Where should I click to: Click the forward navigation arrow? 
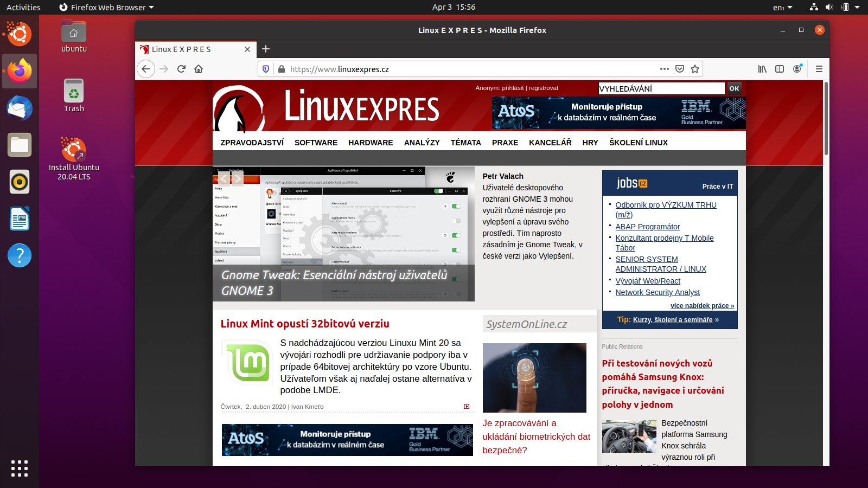click(x=164, y=69)
